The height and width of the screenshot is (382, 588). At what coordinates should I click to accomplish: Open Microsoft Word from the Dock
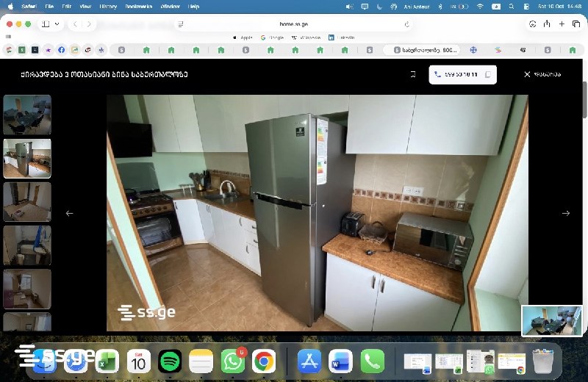(x=340, y=361)
